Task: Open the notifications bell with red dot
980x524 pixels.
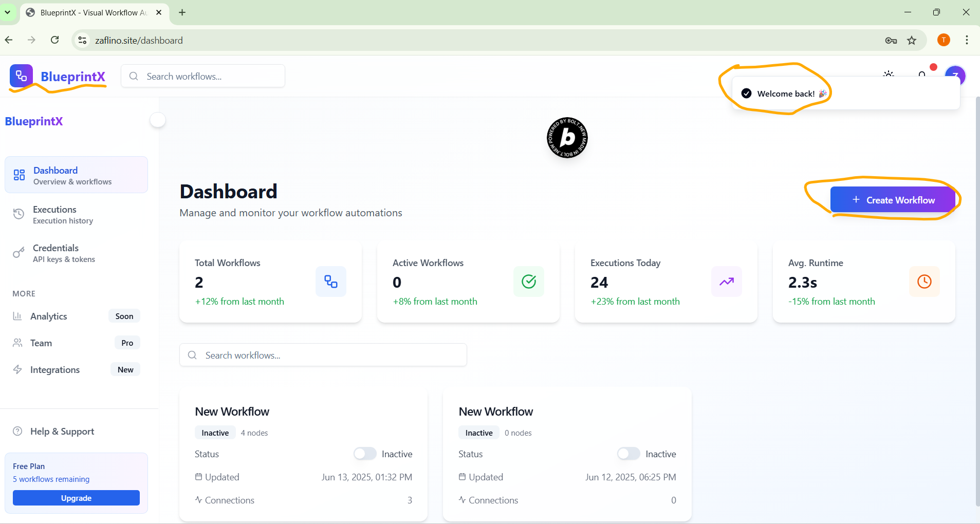Action: (922, 74)
